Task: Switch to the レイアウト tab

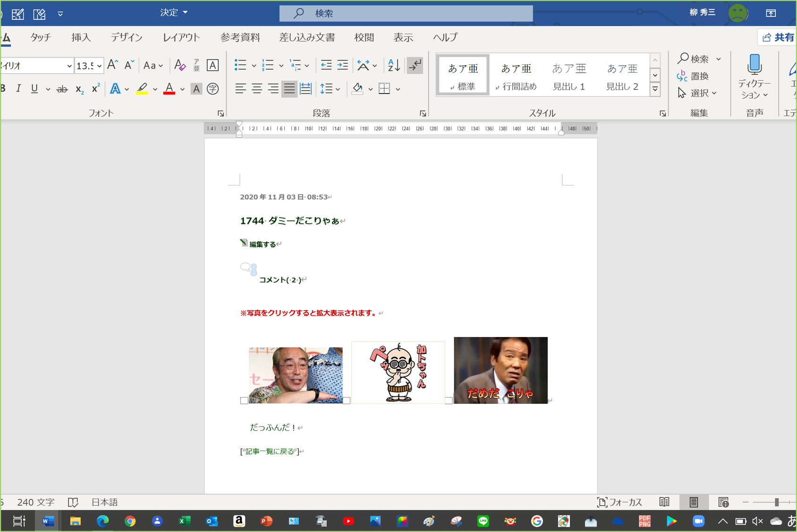Action: [181, 37]
